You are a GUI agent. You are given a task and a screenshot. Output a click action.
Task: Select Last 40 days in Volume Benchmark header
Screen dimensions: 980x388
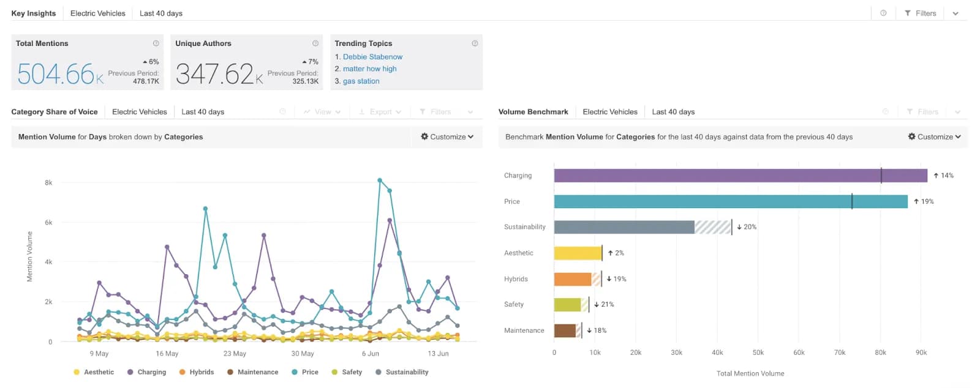(673, 112)
